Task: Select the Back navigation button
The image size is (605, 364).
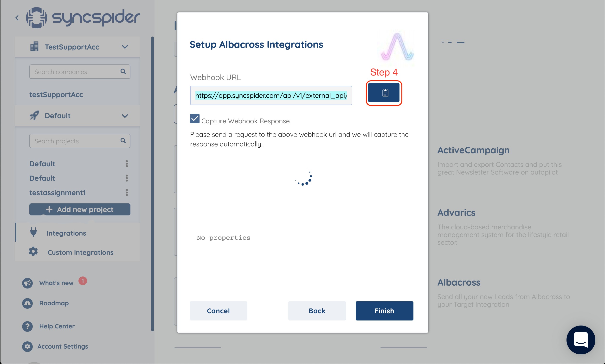Action: (x=316, y=310)
